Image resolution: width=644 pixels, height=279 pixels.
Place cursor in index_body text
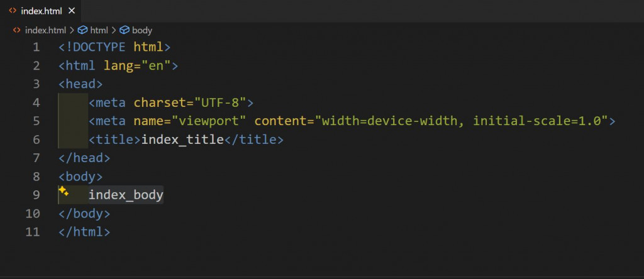[126, 195]
